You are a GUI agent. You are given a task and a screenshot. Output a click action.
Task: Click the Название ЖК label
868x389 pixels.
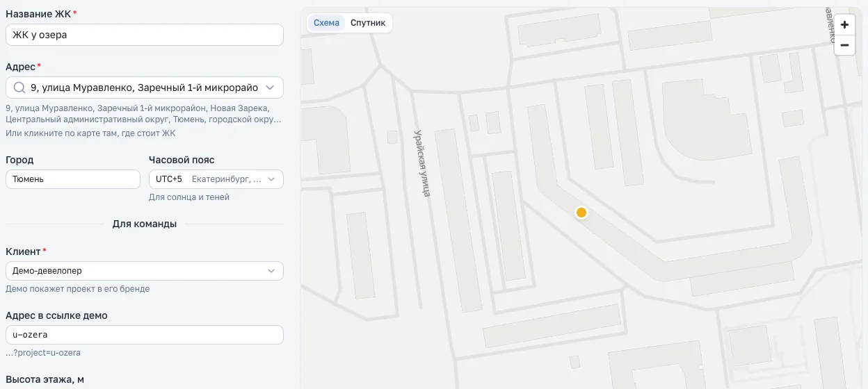pos(41,14)
